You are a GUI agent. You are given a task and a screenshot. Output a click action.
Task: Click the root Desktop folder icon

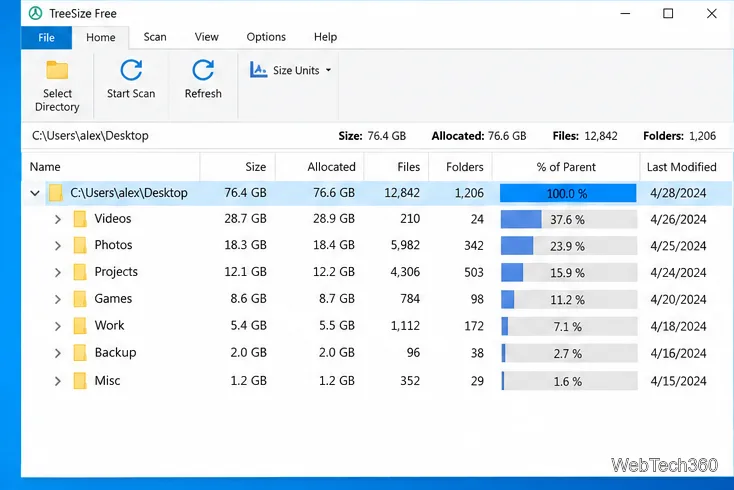56,193
